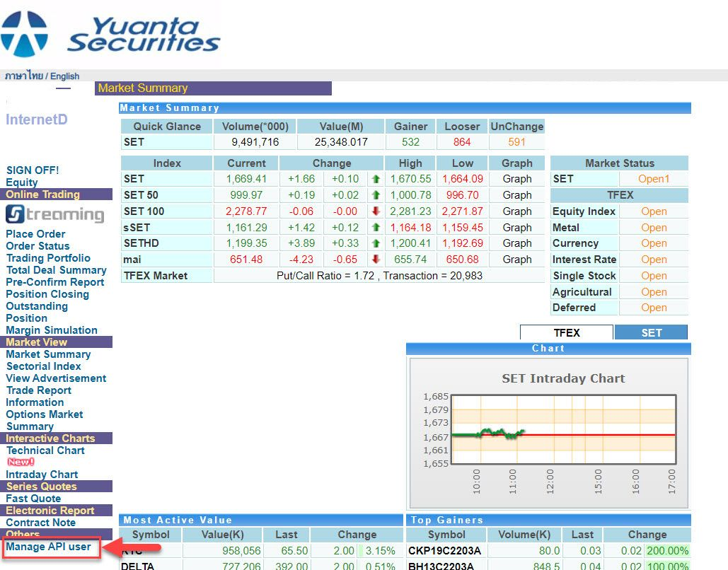Open Graph for SETHD index

point(516,243)
